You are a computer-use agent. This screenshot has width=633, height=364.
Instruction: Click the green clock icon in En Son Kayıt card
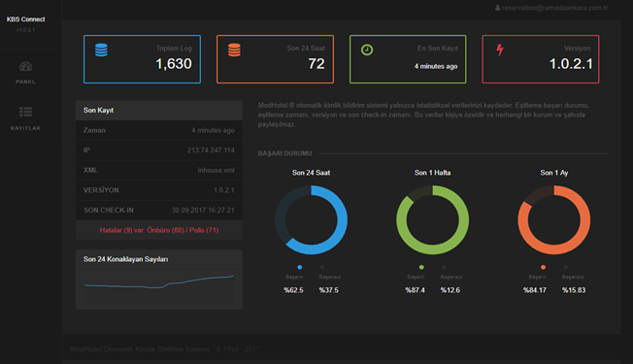[x=367, y=50]
